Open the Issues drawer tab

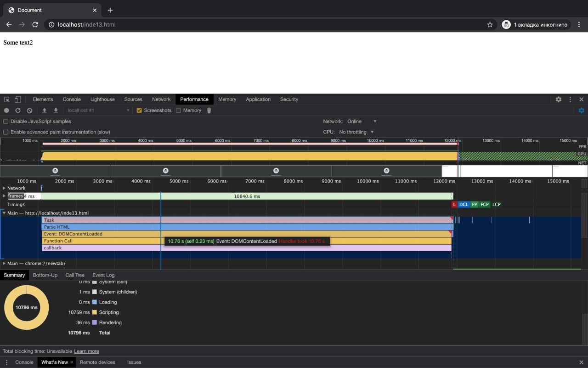[134, 362]
